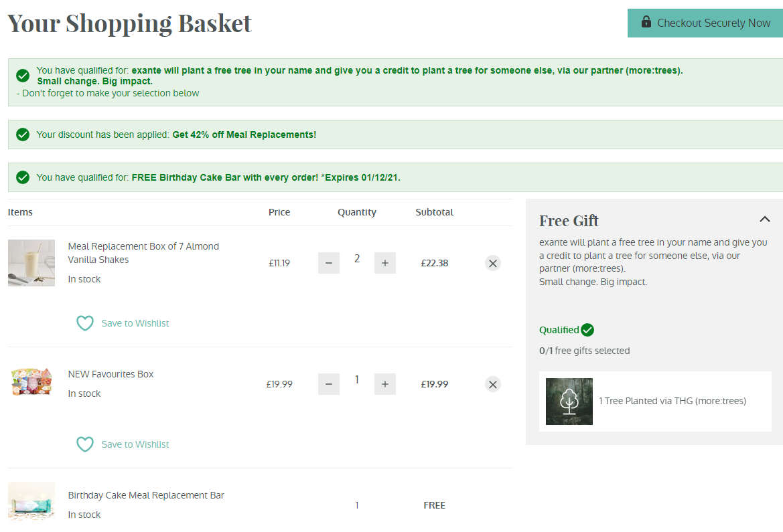Click the Subtotal column header
Screen dimensions: 783x532
435,212
